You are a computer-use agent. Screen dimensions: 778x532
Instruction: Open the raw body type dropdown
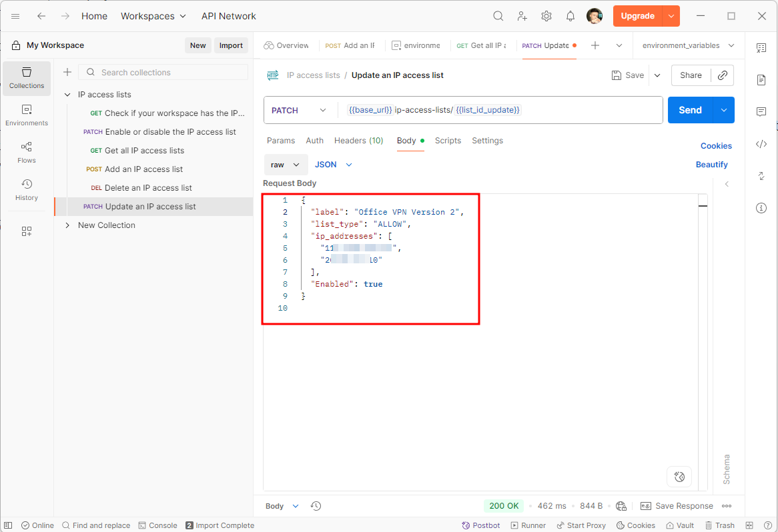click(286, 165)
